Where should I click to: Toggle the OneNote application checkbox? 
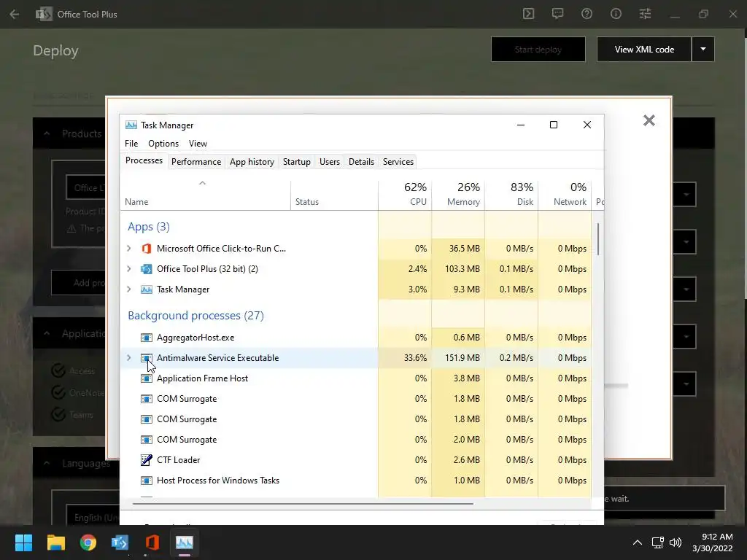click(x=58, y=392)
